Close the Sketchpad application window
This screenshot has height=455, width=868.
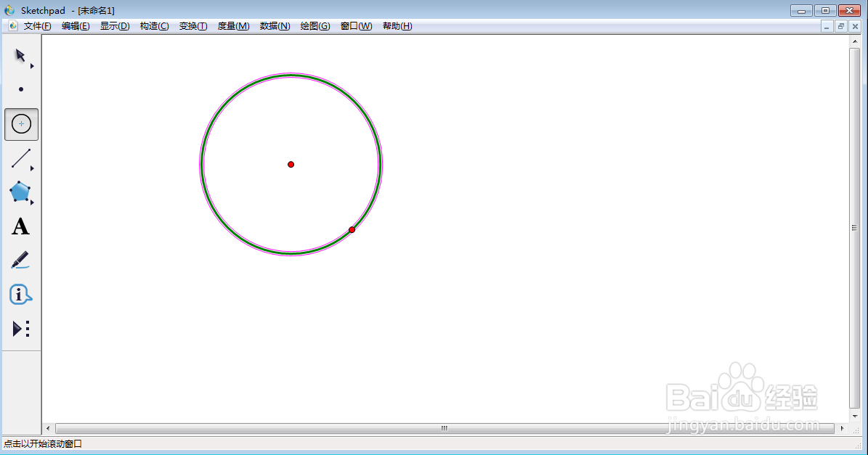(850, 10)
